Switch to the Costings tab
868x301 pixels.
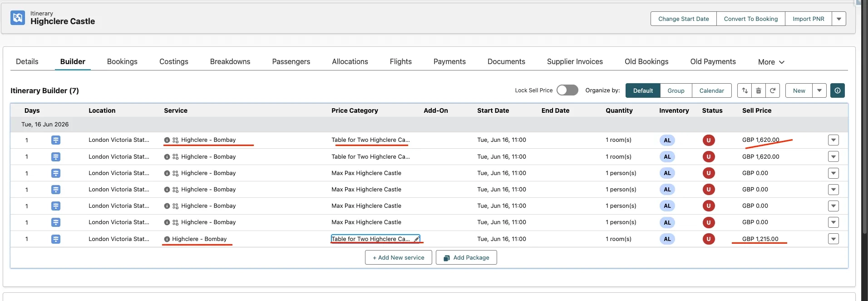[173, 61]
